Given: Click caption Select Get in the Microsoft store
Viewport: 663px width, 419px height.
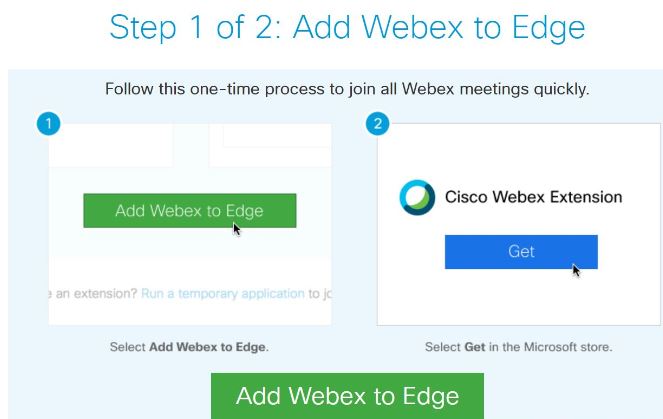Looking at the screenshot, I should click(518, 347).
